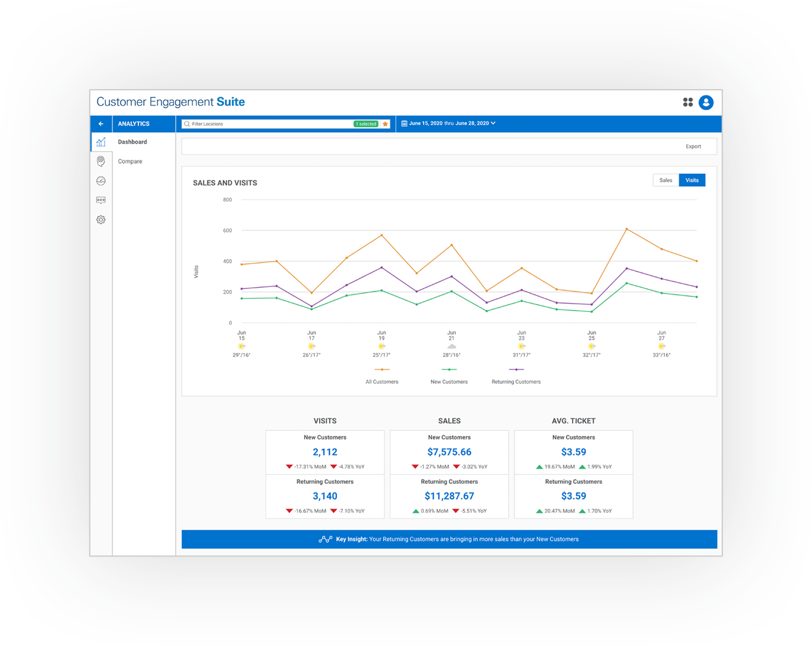Click the back arrow in the sidebar header

tap(101, 124)
